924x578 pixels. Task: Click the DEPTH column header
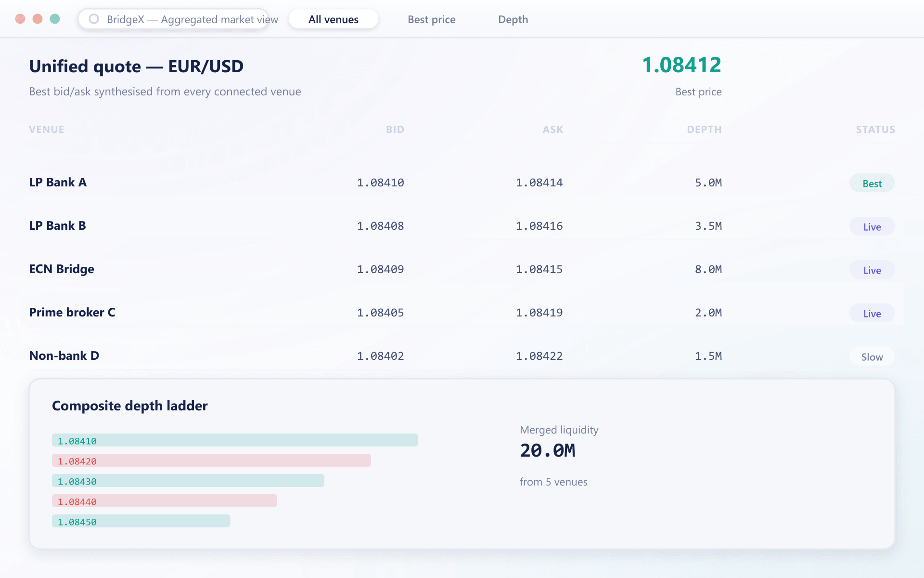(x=704, y=130)
